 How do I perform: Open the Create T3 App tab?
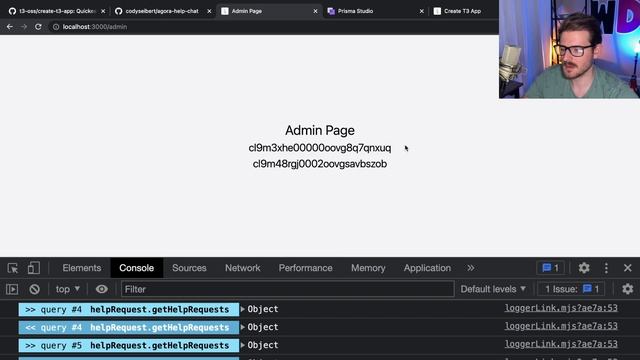coord(462,11)
